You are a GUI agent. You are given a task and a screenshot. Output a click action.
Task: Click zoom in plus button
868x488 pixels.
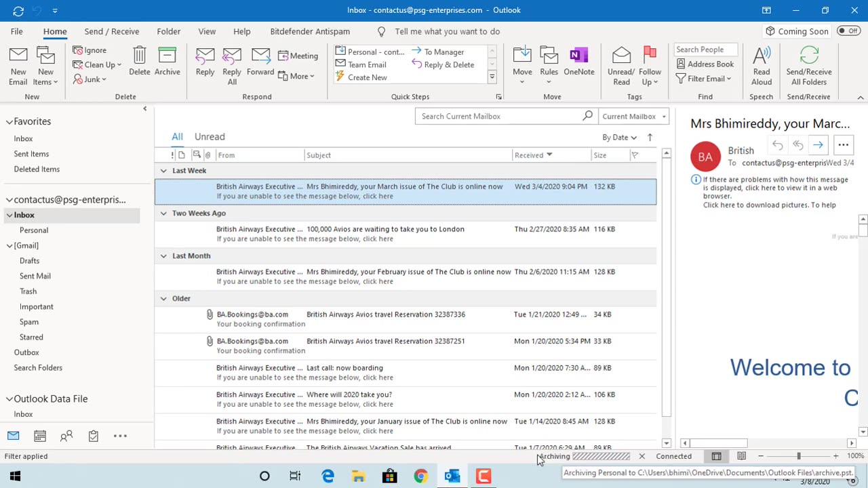point(835,456)
